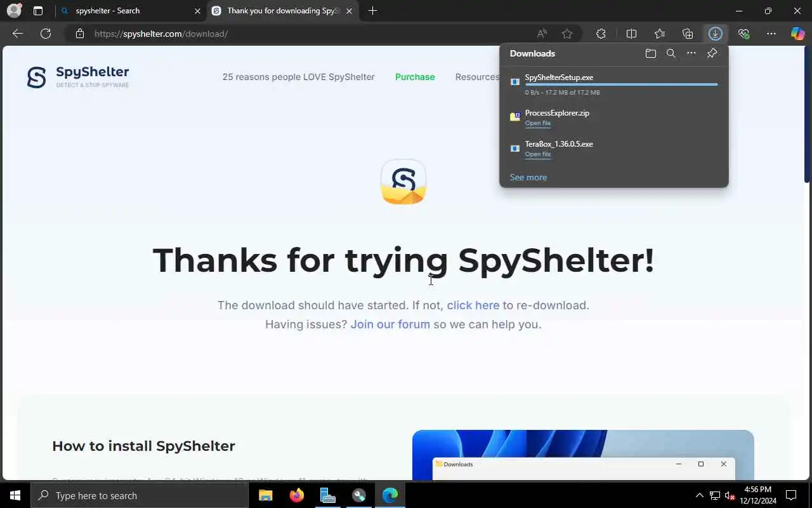
Task: Close the Thank you for downloading tab
Action: pyautogui.click(x=350, y=11)
